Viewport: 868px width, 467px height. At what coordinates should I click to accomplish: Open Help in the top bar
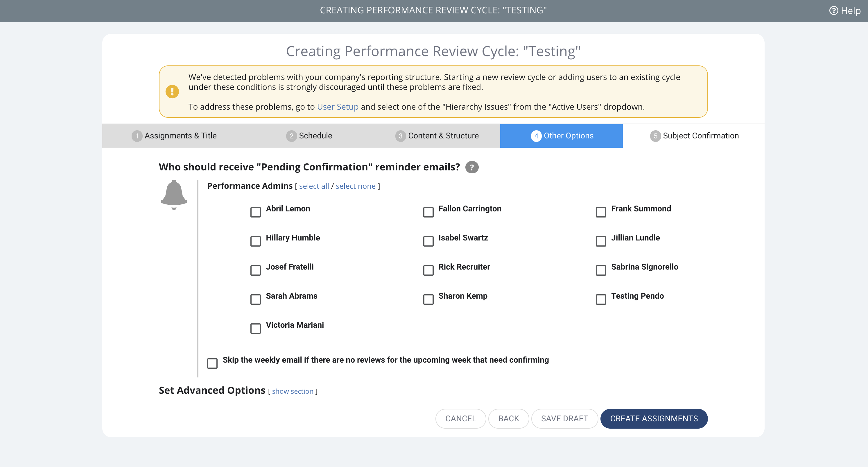coord(845,11)
